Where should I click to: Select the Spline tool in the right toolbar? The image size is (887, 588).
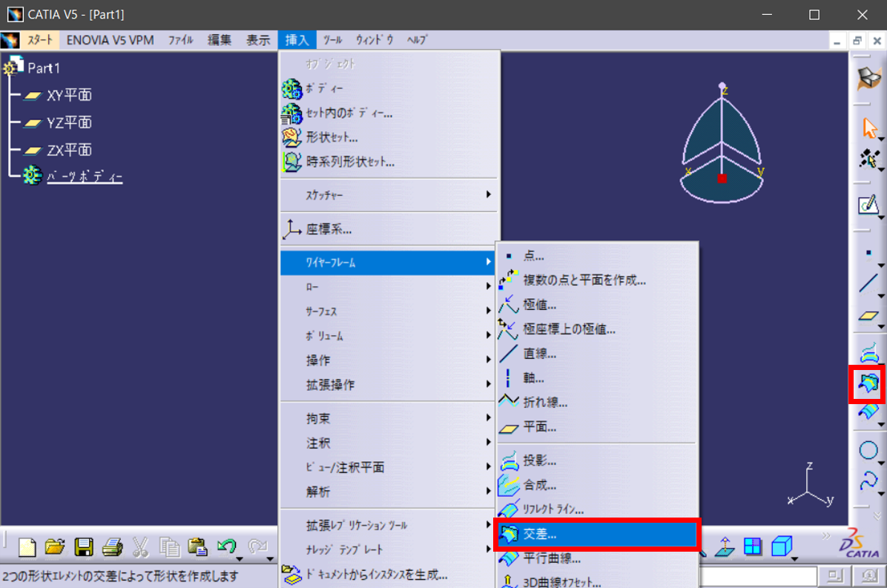pyautogui.click(x=868, y=482)
